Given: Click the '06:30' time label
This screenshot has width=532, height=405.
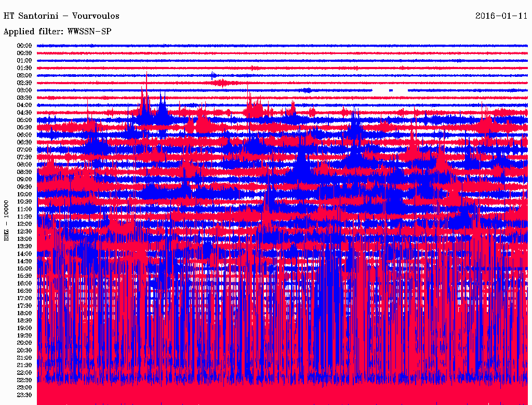Looking at the screenshot, I should [24, 142].
